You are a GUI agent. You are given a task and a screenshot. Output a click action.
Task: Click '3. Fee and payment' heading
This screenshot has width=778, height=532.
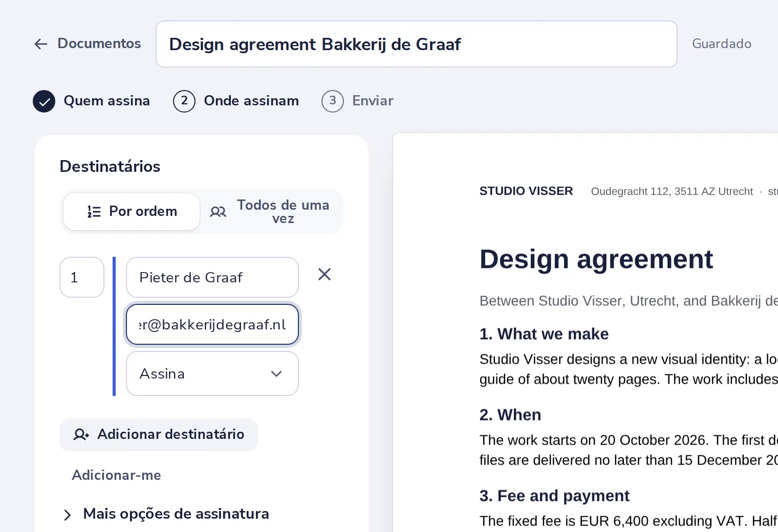[x=554, y=496]
